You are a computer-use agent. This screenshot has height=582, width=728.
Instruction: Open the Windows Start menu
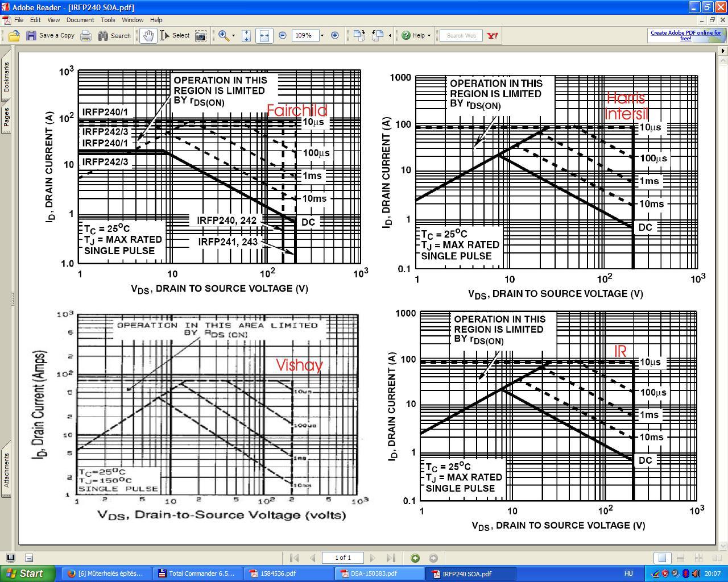(28, 573)
